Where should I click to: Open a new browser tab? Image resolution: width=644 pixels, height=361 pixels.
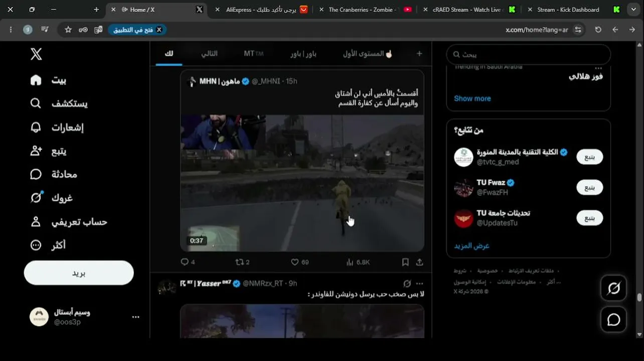[x=96, y=10]
